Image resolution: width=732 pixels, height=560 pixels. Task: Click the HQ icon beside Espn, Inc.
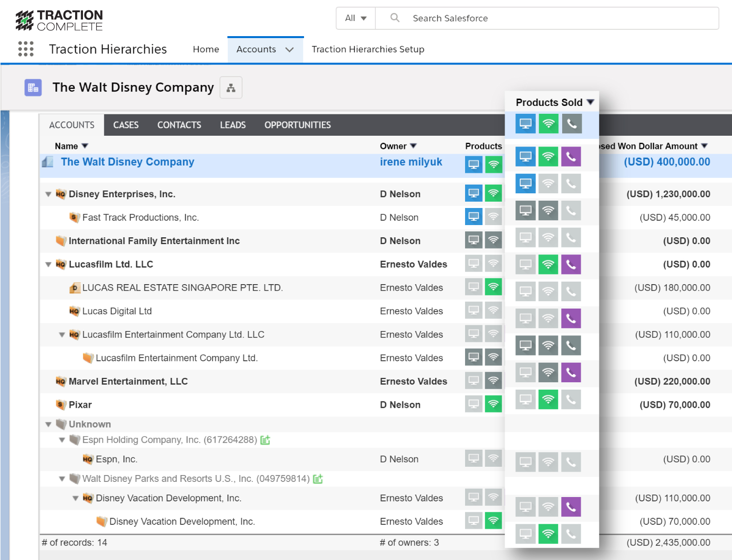coord(88,459)
